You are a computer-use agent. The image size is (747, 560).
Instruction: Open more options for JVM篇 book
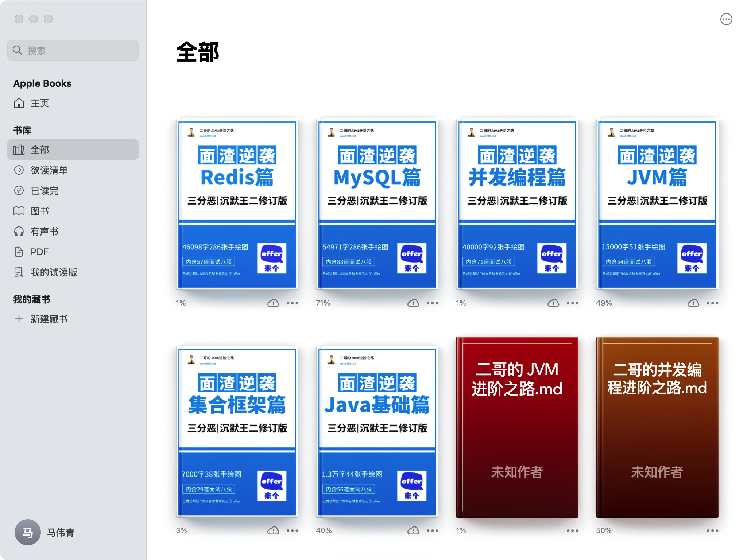pyautogui.click(x=712, y=303)
